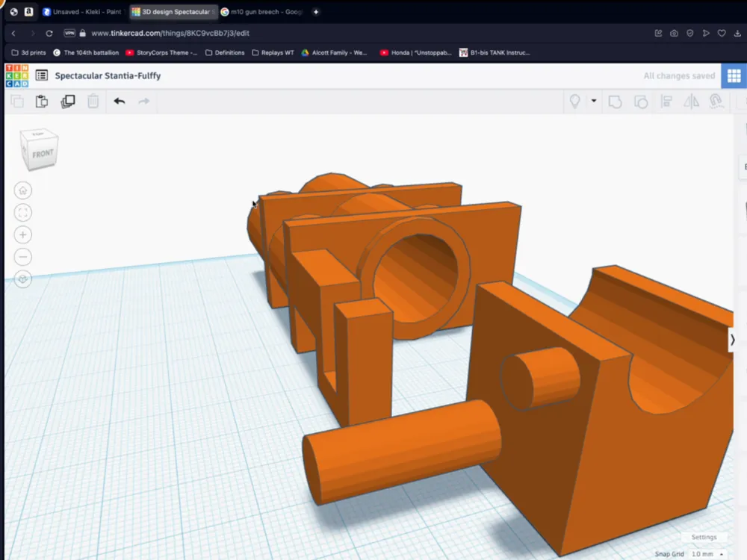Open the Align tool
Viewport: 747px width, 560px height.
coord(667,101)
